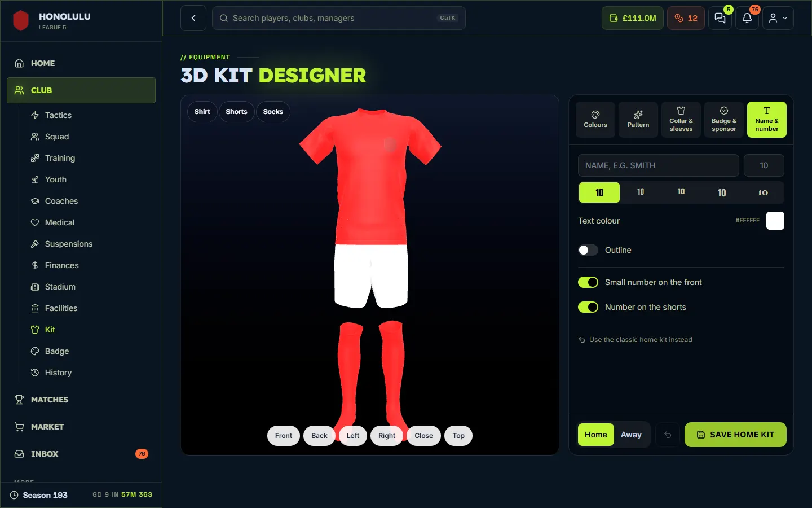Use the classic home kit instead
Image resolution: width=812 pixels, height=508 pixels.
click(x=636, y=340)
